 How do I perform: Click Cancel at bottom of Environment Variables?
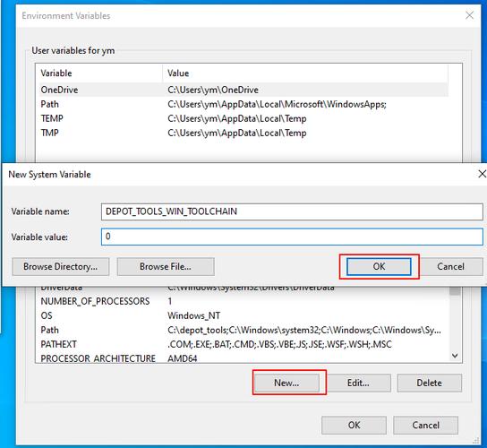[x=425, y=425]
